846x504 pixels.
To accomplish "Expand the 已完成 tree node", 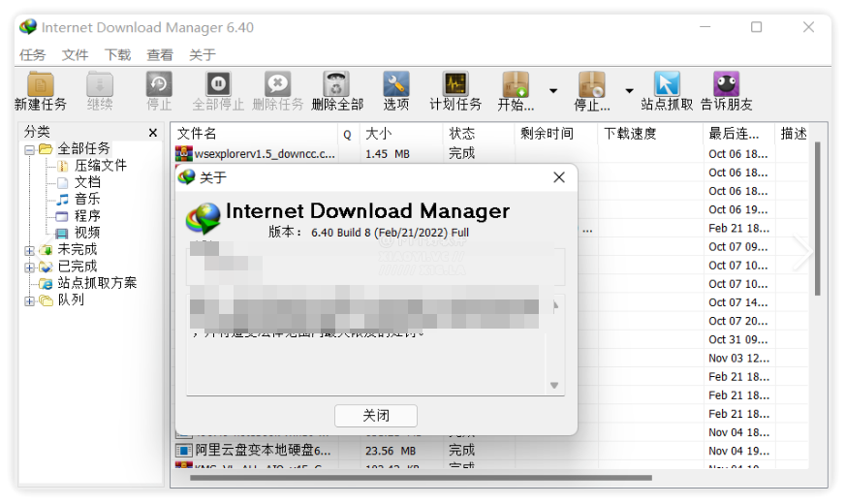I will [x=29, y=268].
